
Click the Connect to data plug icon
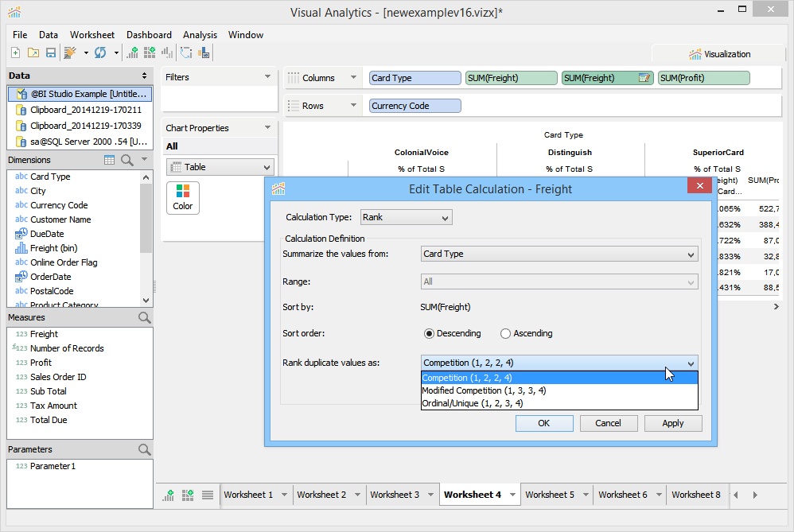[71, 53]
